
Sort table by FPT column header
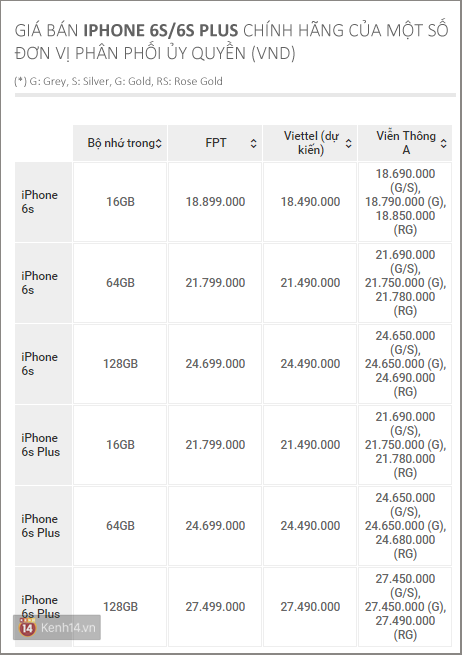pyautogui.click(x=215, y=143)
